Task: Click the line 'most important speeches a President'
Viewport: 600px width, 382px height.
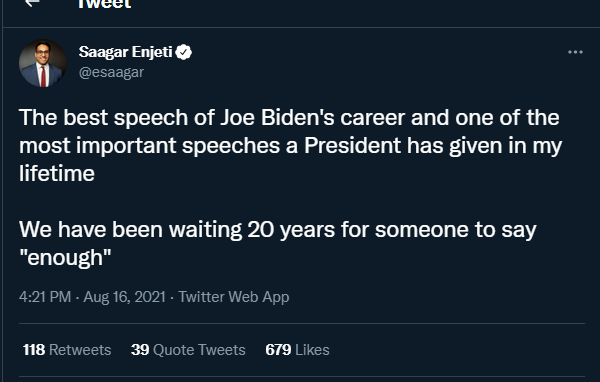Action: tap(210, 145)
